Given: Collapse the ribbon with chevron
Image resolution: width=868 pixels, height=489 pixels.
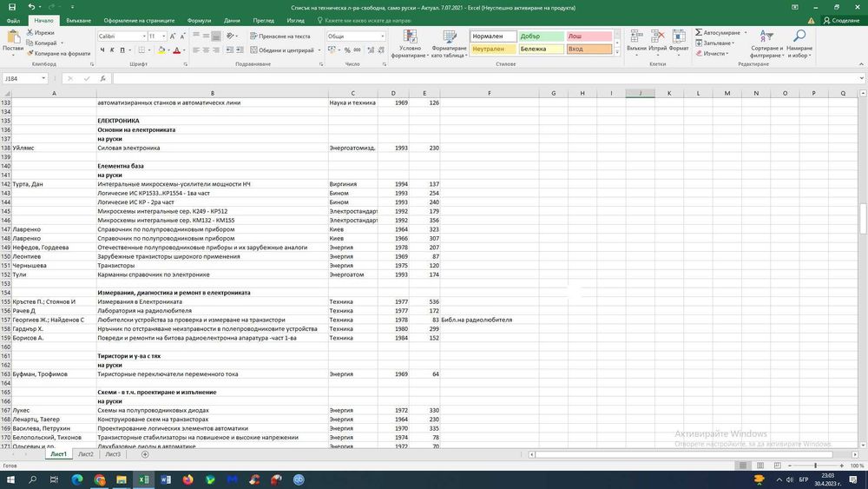Looking at the screenshot, I should pos(861,64).
